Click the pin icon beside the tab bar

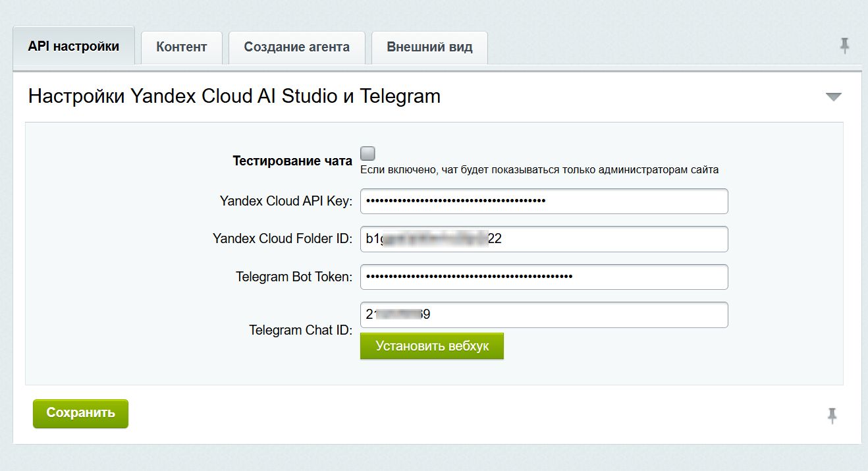tap(844, 45)
